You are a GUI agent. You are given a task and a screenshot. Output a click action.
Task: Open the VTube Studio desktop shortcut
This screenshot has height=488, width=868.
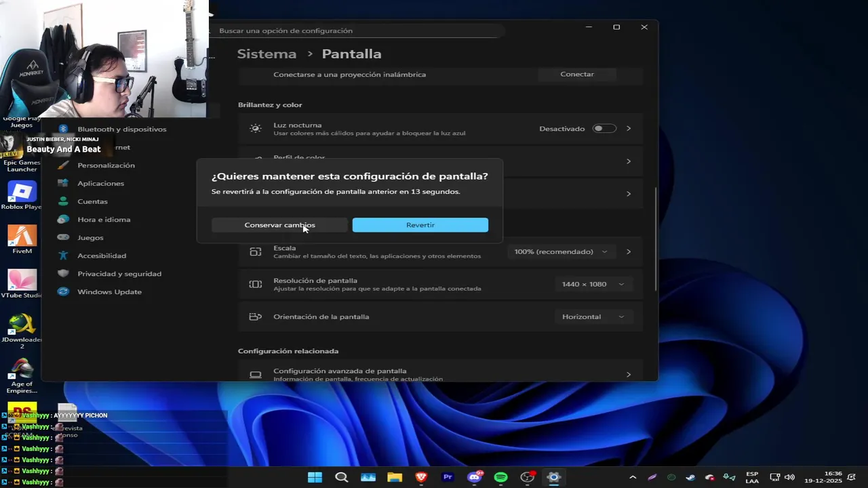tap(22, 284)
